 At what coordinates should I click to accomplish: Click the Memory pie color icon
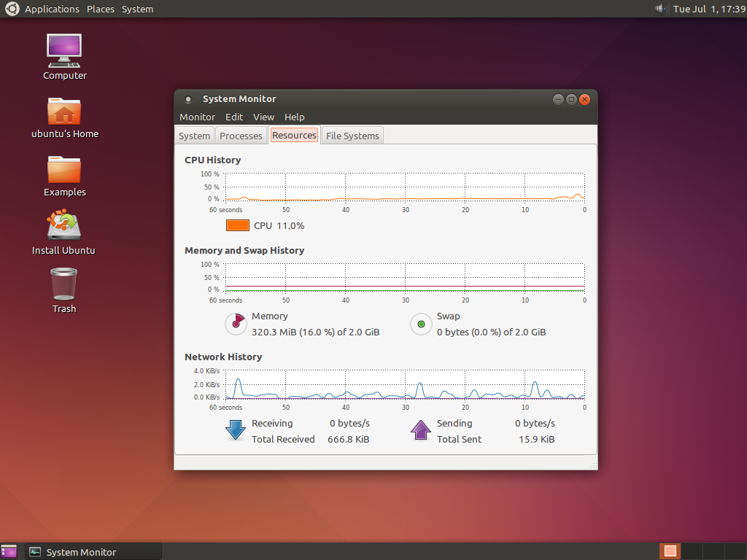pyautogui.click(x=236, y=324)
